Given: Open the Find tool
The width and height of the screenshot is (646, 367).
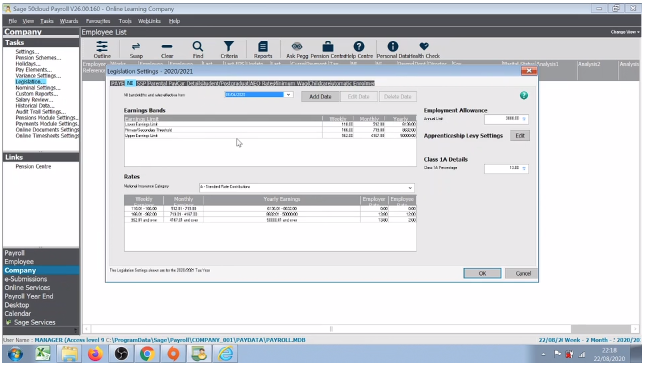Looking at the screenshot, I should coord(198,50).
